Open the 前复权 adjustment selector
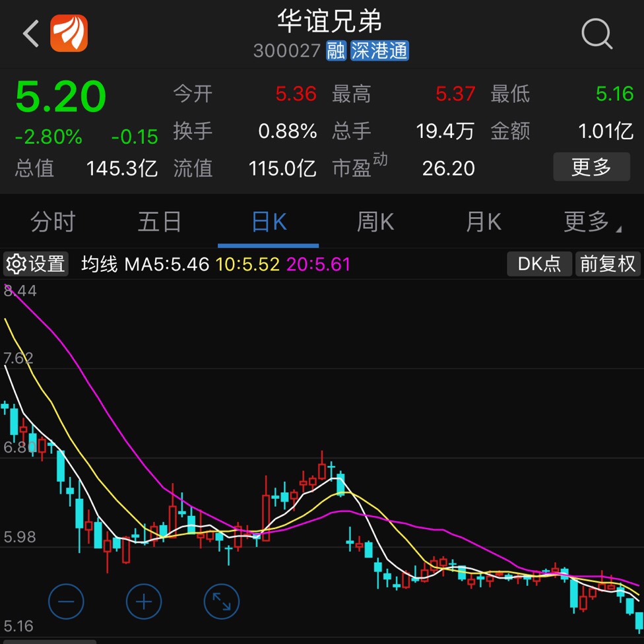644x644 pixels. point(608,264)
